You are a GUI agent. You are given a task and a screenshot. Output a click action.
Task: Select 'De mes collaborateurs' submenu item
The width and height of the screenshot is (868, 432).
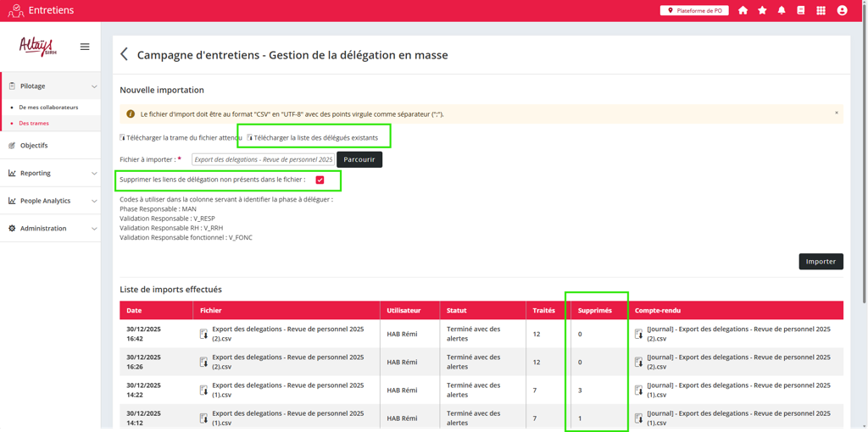pyautogui.click(x=48, y=108)
